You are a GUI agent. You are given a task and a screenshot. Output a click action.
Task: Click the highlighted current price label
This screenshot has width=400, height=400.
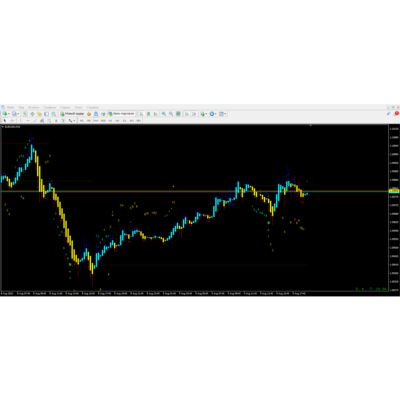394,191
